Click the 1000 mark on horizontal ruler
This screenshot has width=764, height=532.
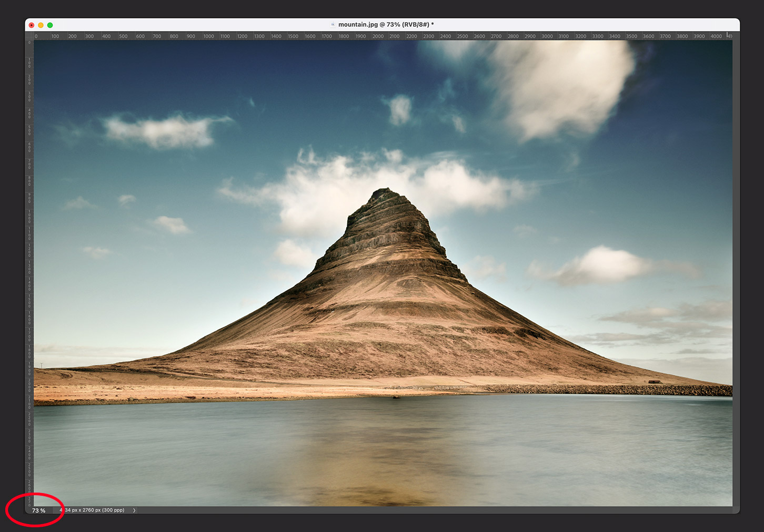click(208, 36)
